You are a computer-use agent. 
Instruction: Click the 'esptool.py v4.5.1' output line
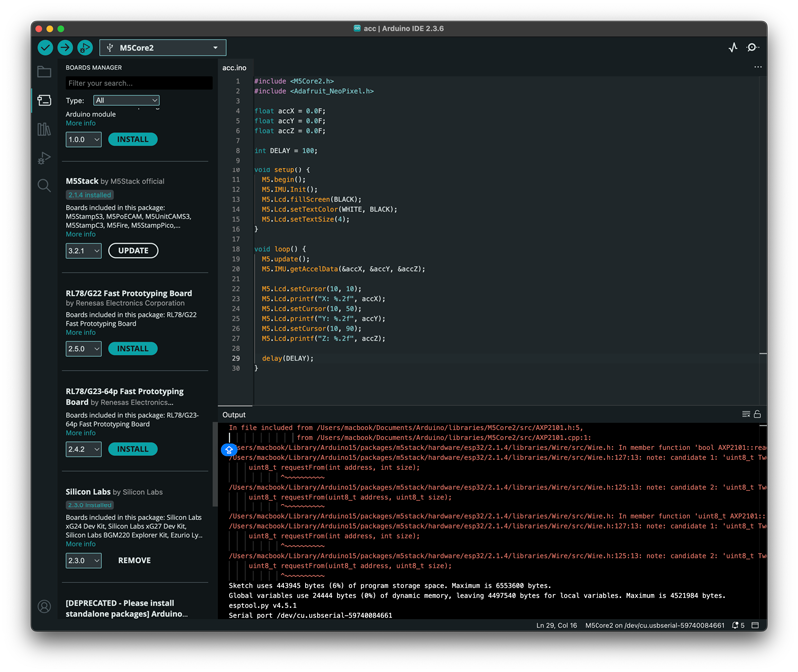click(262, 606)
